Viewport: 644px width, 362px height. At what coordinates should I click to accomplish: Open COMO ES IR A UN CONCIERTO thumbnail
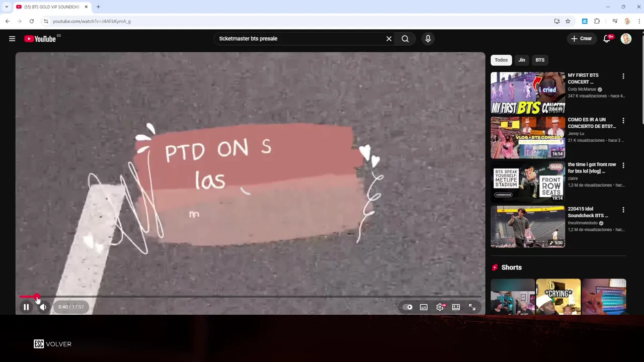coord(528,138)
